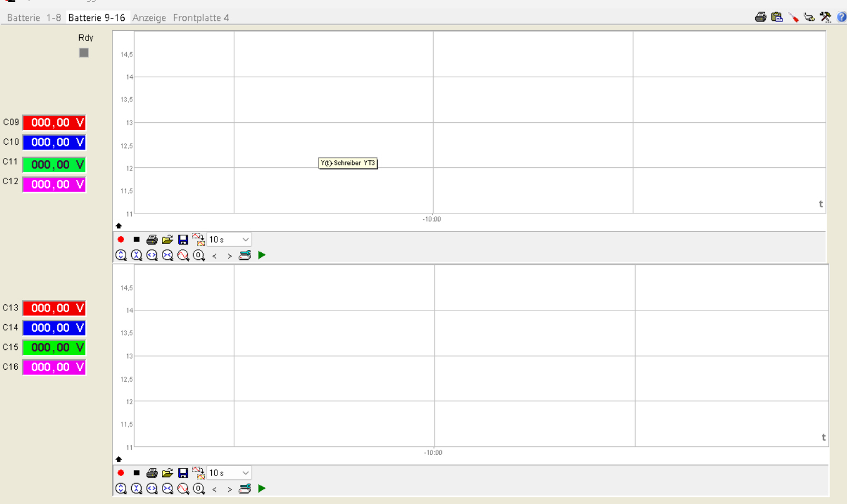Screen dimensions: 847x504
Task: Open the help question mark icon
Action: point(841,17)
